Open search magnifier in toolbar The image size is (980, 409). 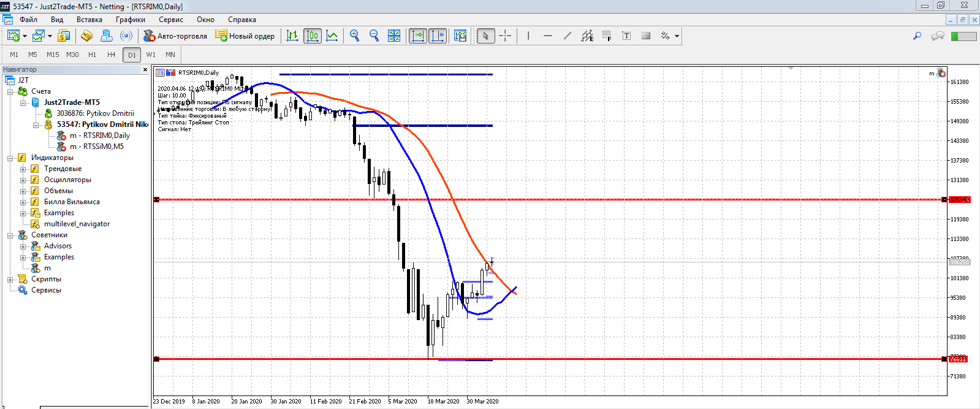pos(917,36)
